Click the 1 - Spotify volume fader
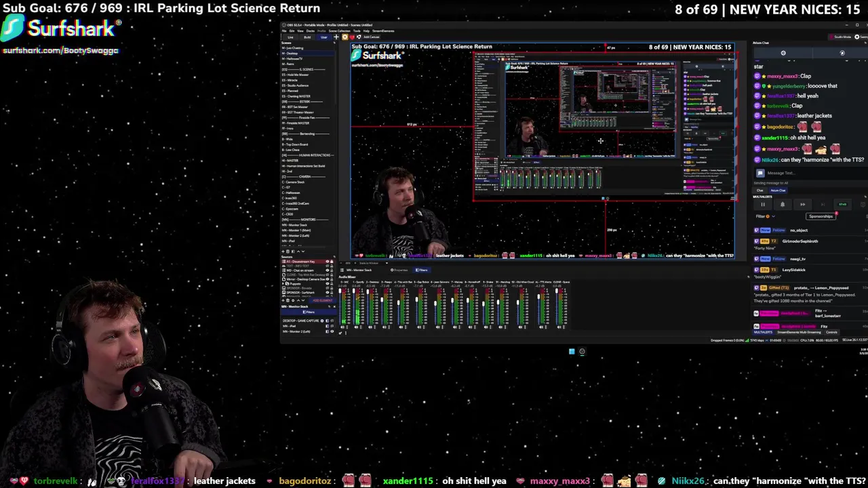 (x=353, y=306)
